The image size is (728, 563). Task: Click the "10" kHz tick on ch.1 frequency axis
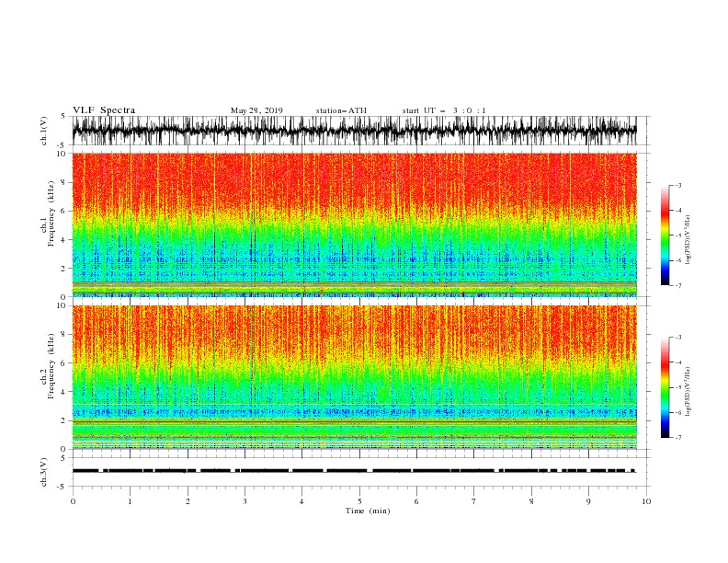point(62,154)
